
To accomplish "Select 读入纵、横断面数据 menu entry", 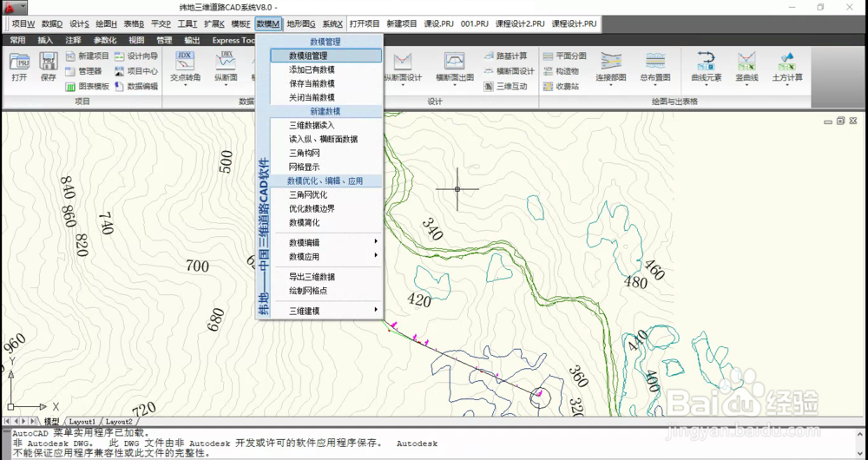I will 326,140.
